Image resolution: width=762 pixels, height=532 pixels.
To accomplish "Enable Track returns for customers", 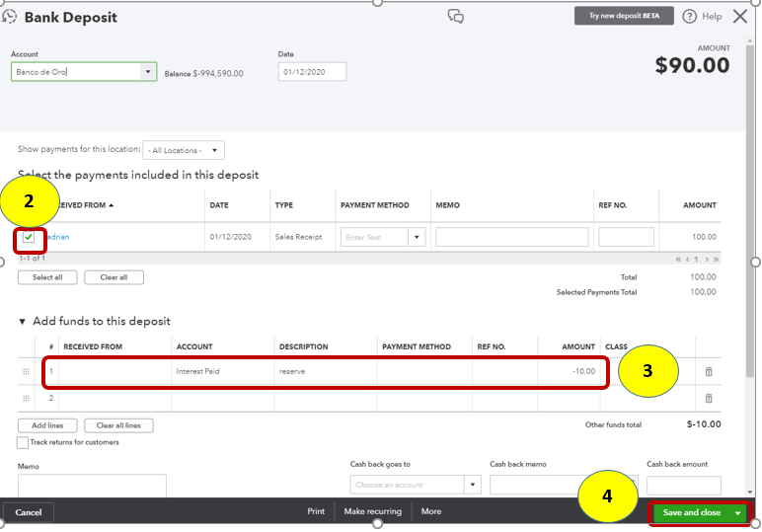I will click(23, 442).
